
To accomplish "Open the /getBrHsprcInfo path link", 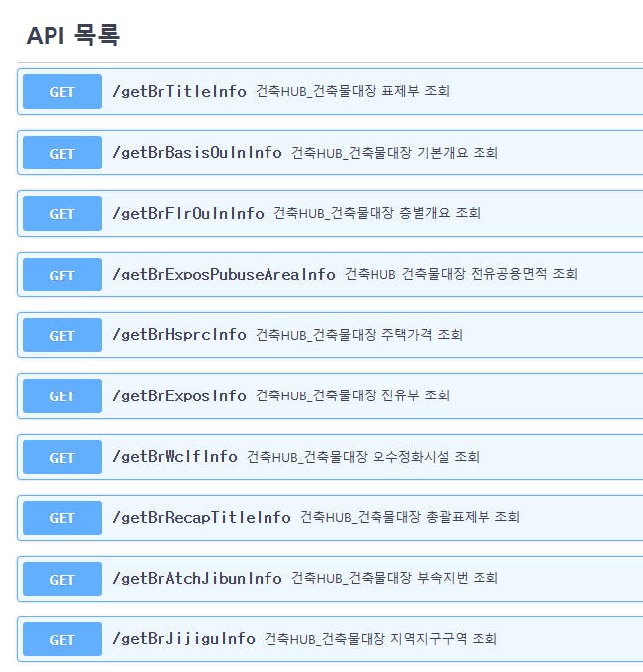I will [x=178, y=334].
